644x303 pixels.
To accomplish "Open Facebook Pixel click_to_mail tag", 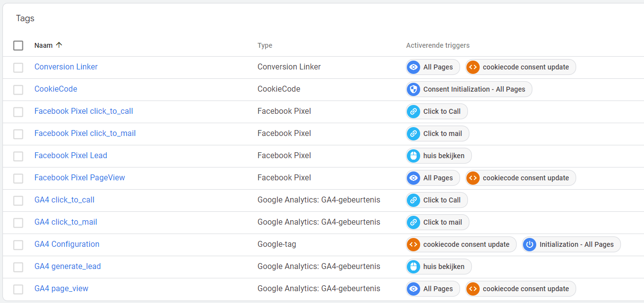I will (85, 134).
